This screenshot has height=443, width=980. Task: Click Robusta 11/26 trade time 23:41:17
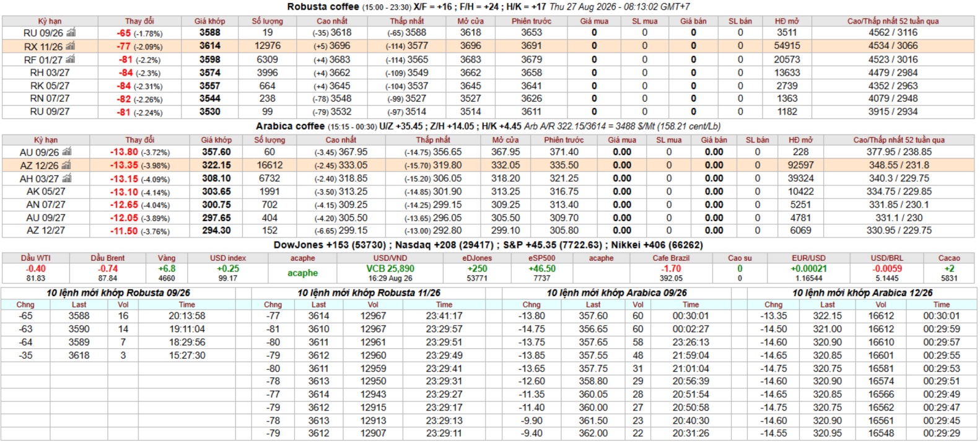click(444, 316)
